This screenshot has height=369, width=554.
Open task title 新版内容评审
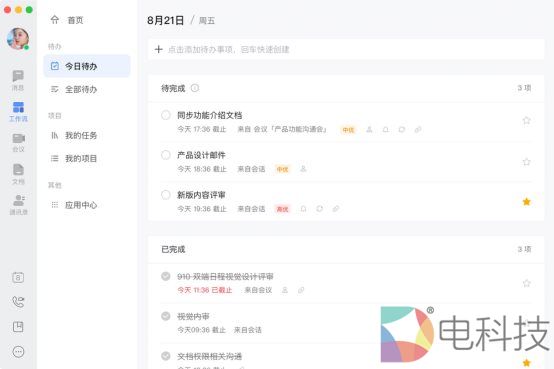[201, 195]
